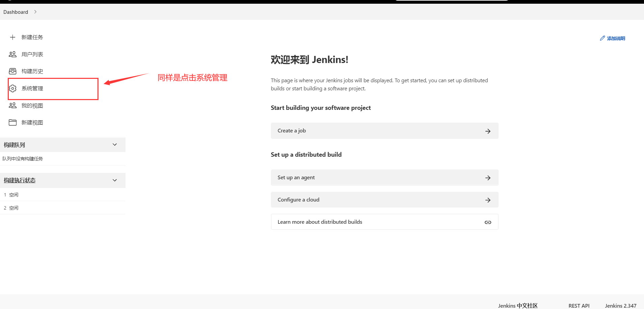
Task: Open 新建任务 from the sidebar
Action: 32,37
